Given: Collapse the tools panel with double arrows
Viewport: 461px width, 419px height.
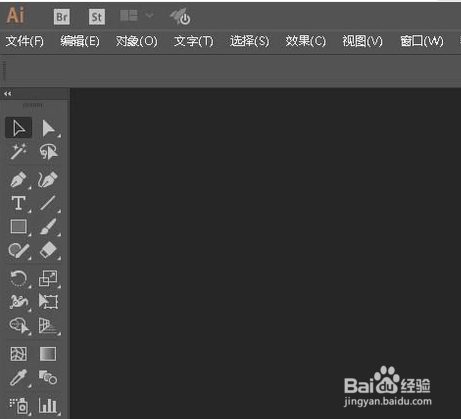Looking at the screenshot, I should click(x=8, y=94).
